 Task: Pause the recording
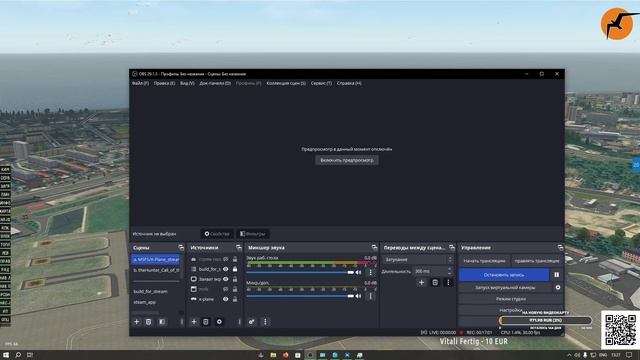557,275
